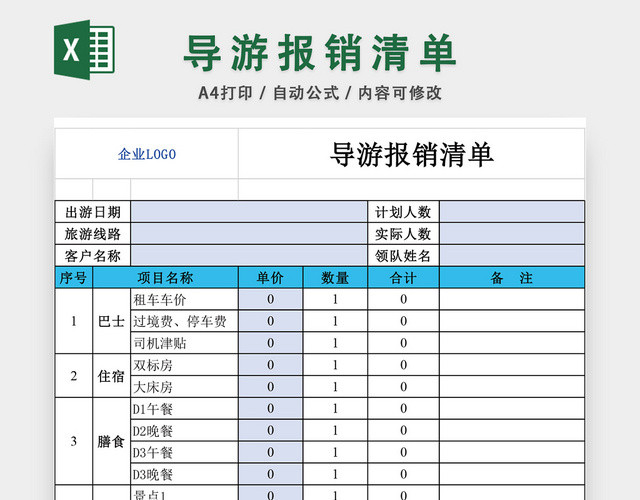Click the 合计 cell for 司机津贴
The height and width of the screenshot is (500, 640).
click(403, 343)
